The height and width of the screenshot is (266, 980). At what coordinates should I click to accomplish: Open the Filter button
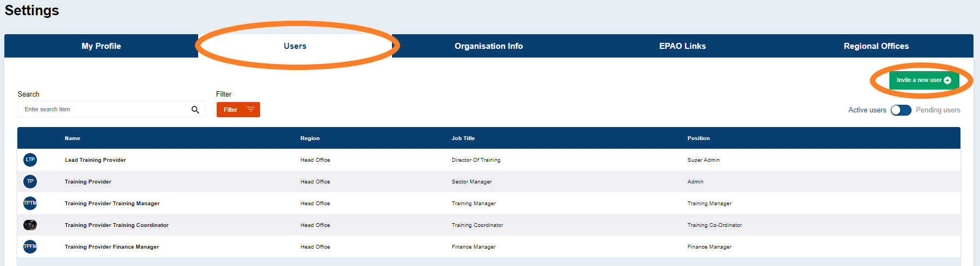[238, 110]
